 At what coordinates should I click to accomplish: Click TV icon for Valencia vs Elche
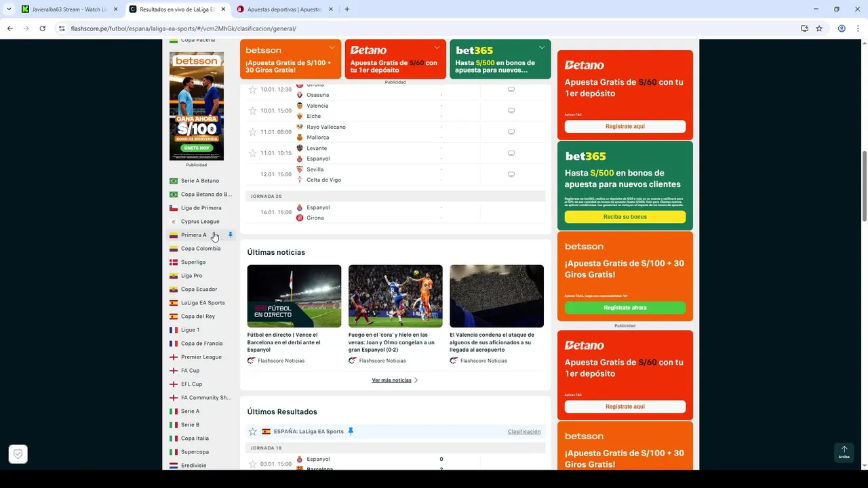(x=511, y=110)
